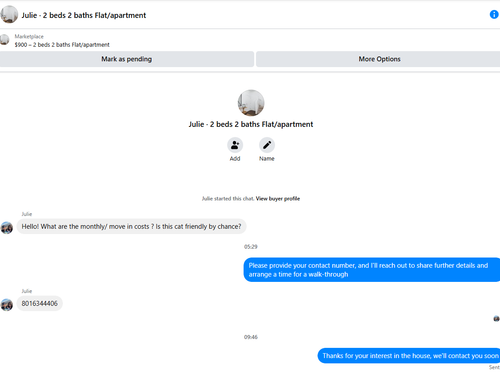Click header title Julie - 2 beds 2 baths

84,15
